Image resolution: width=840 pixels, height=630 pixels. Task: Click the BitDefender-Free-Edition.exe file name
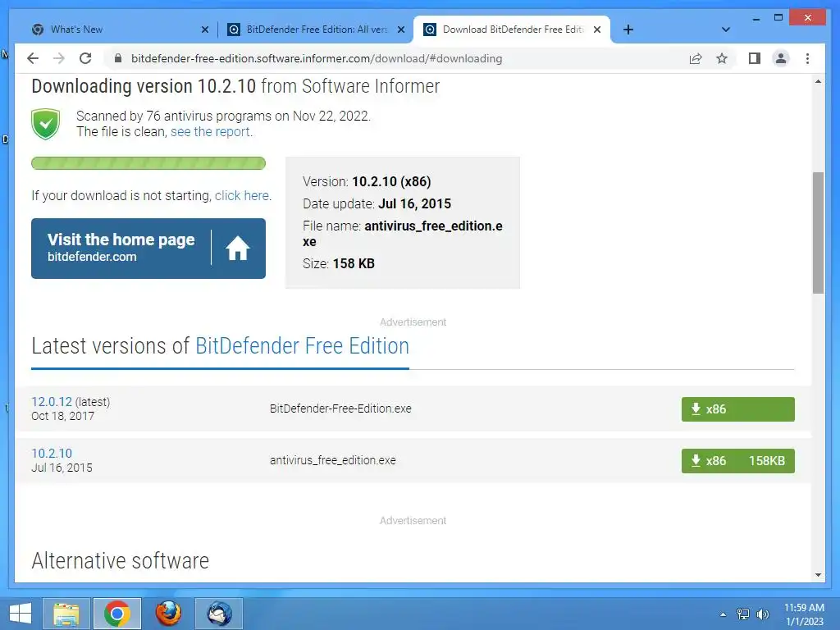340,409
